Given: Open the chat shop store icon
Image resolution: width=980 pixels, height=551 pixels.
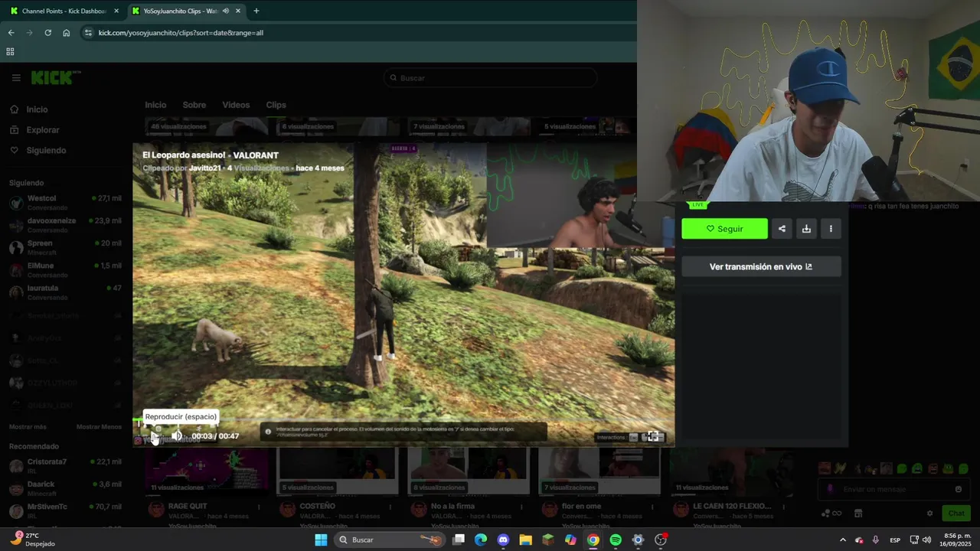Looking at the screenshot, I should pos(858,514).
